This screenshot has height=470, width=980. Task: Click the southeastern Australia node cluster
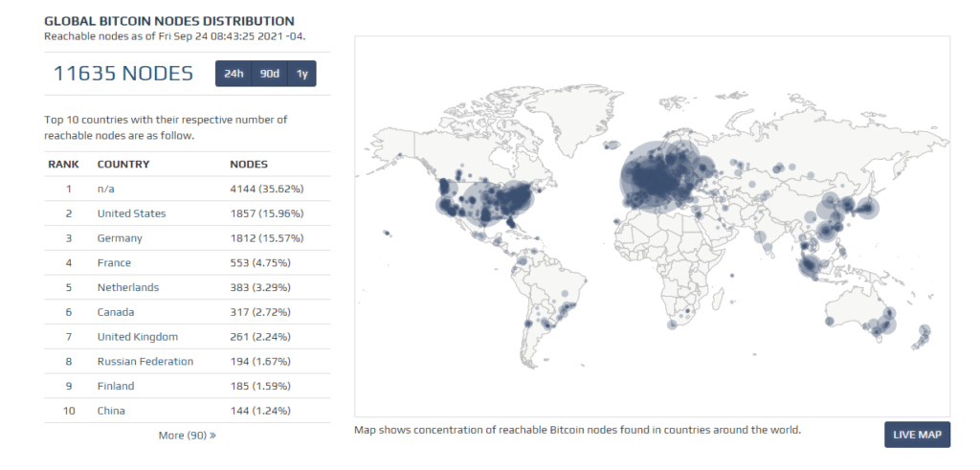coord(884,325)
